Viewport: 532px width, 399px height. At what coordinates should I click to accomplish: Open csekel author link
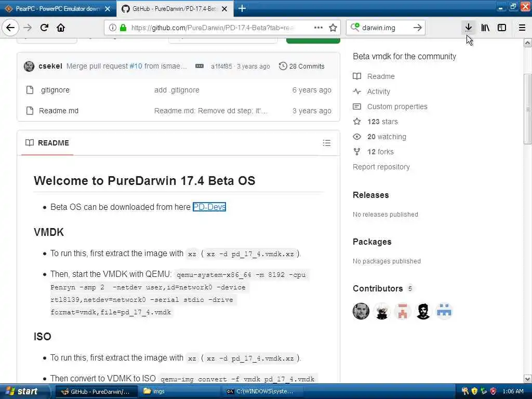(x=50, y=66)
